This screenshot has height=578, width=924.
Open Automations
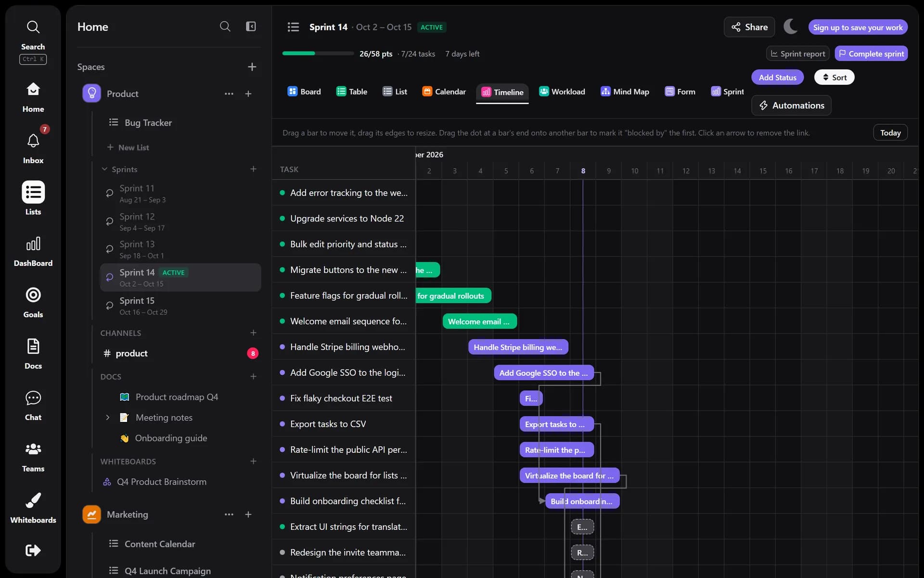click(x=791, y=105)
